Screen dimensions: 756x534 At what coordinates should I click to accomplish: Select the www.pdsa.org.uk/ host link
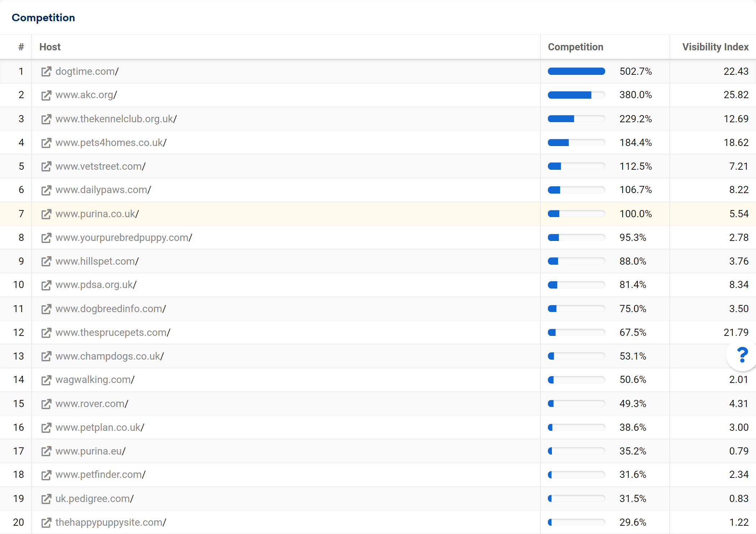(x=96, y=285)
